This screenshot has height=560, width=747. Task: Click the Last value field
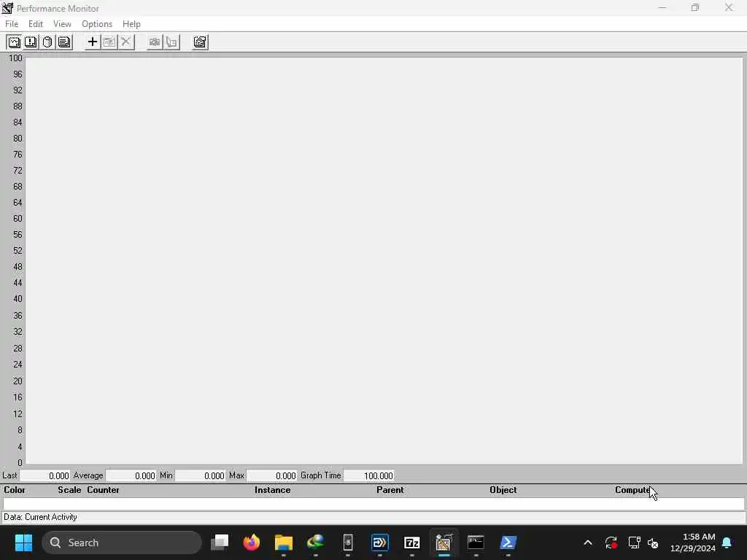[44, 475]
